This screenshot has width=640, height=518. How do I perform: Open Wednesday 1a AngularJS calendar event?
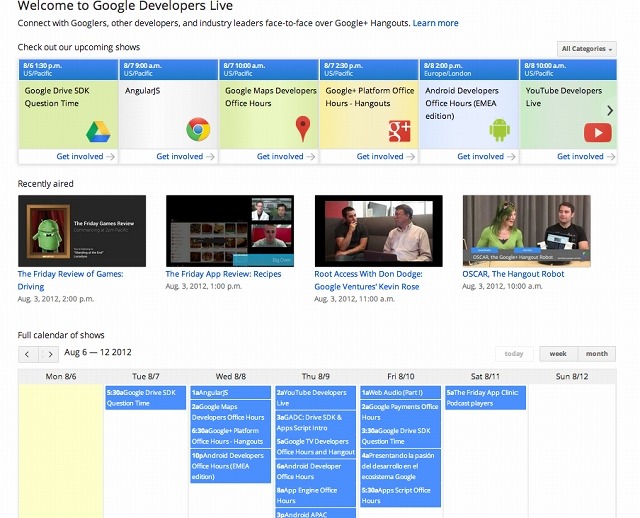[231, 393]
